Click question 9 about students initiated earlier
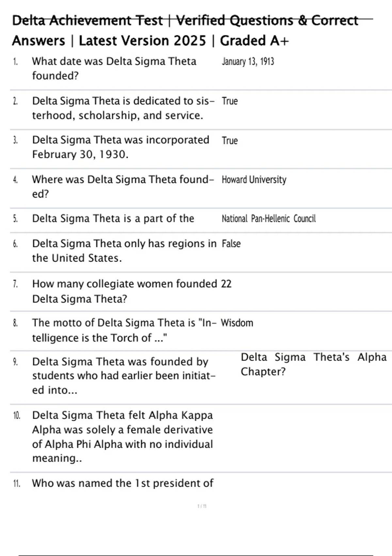This screenshot has width=392, height=556. [123, 376]
